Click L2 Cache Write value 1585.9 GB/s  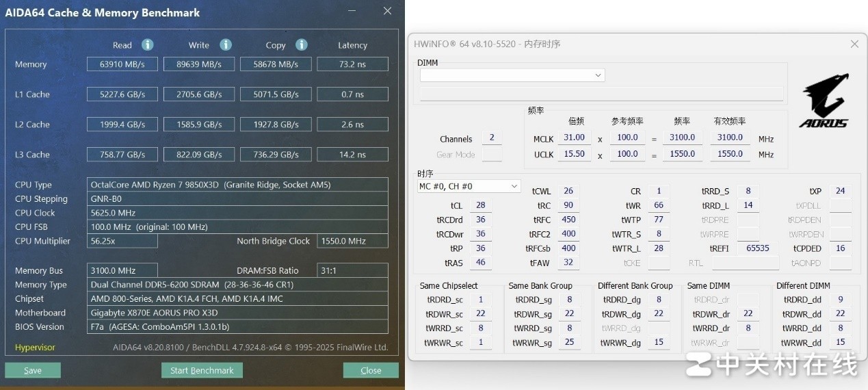pos(199,125)
